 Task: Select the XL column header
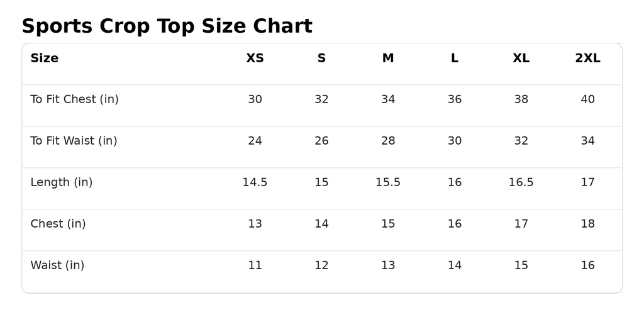[521, 58]
